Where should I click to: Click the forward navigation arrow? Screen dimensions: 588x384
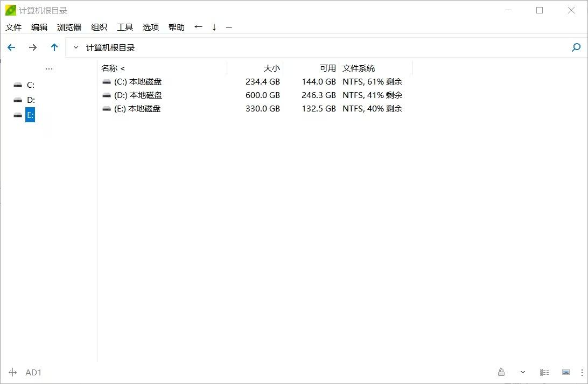click(33, 47)
